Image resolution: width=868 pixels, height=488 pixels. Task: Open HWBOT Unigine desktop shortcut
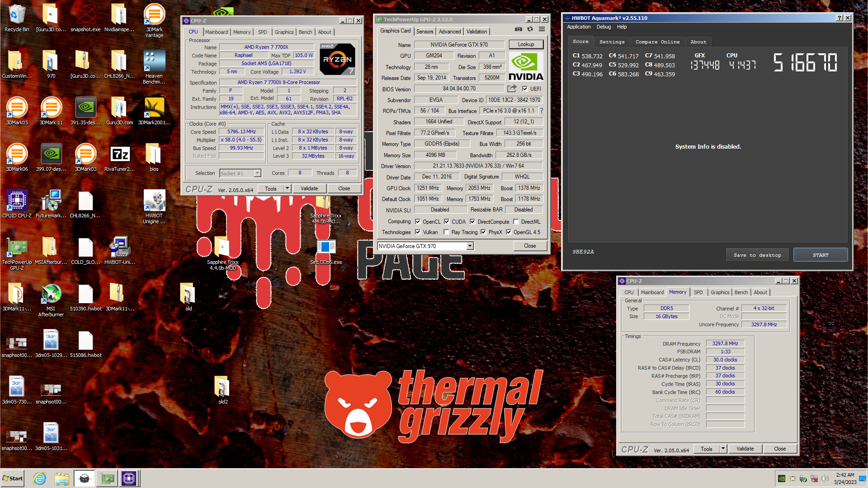click(154, 206)
